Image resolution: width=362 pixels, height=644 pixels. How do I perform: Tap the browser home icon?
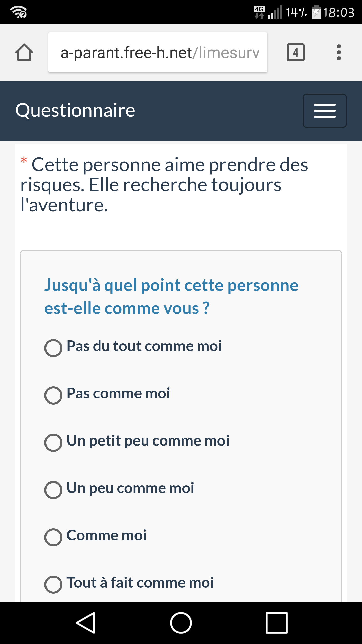[24, 52]
